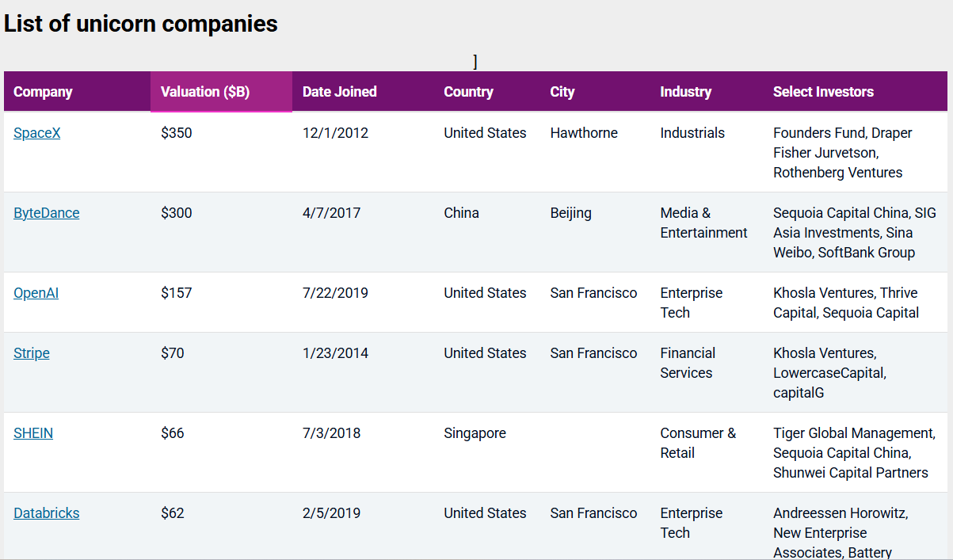Sort by the Company column header

43,92
